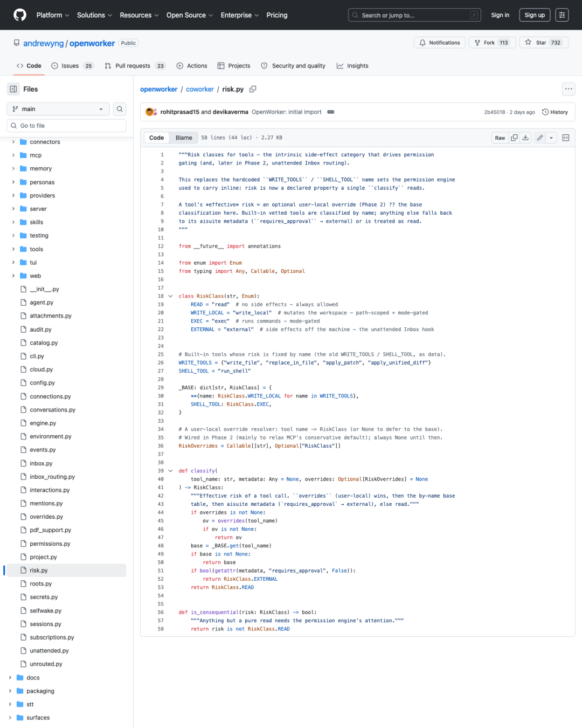Open the Actions tab
Screen dimensions: 582x728
coord(192,66)
